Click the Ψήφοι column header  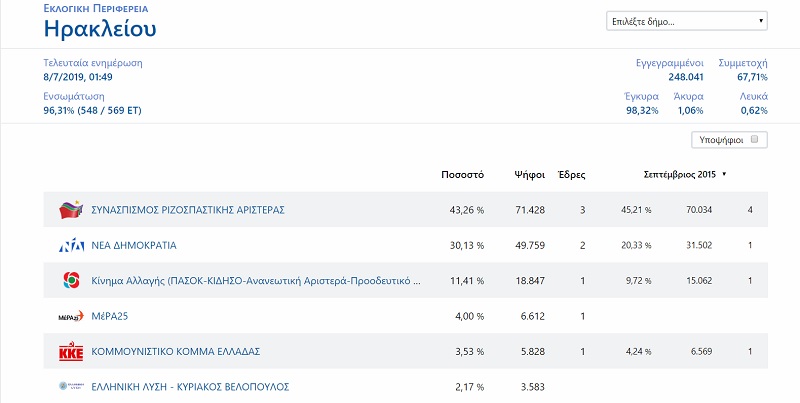point(528,174)
